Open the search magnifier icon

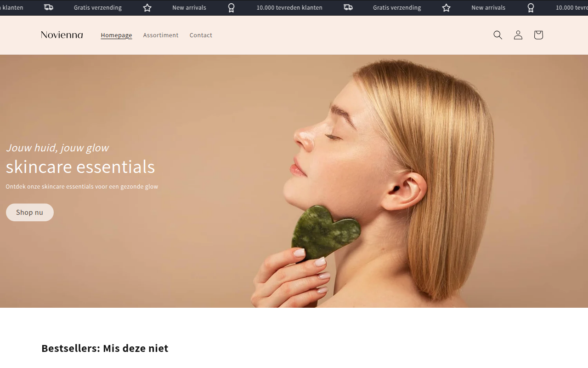[498, 35]
